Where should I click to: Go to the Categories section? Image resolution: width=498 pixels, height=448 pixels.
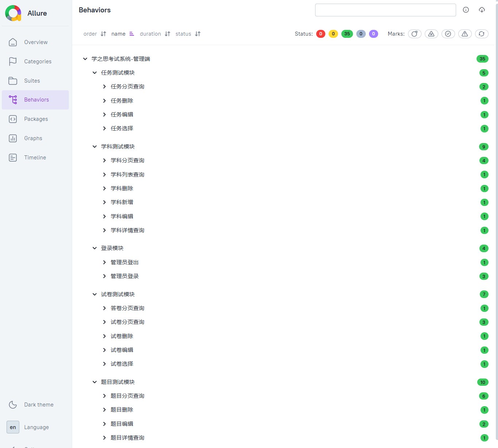pyautogui.click(x=35, y=62)
